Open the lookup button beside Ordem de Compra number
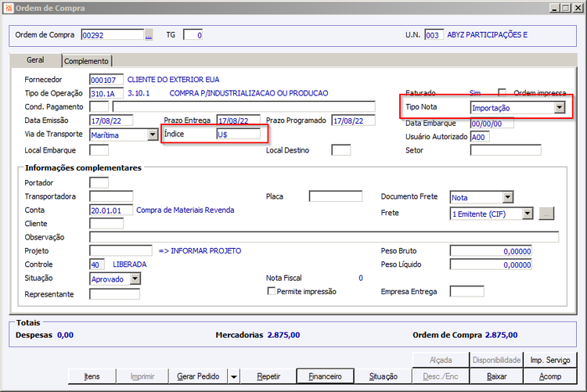This screenshot has width=587, height=392. tap(149, 35)
